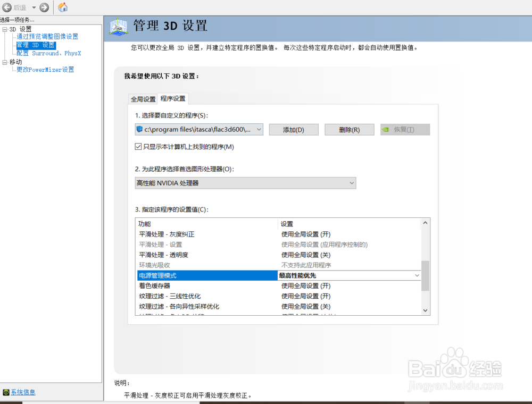The height and width of the screenshot is (404, 532).
Task: Select the 着色缓存器 row
Action: [278, 285]
